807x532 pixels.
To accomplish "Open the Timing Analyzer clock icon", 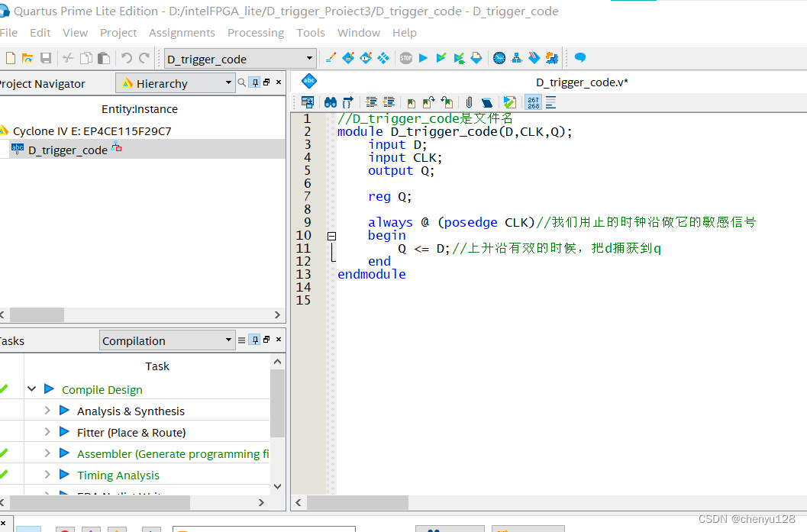I will pos(499,58).
